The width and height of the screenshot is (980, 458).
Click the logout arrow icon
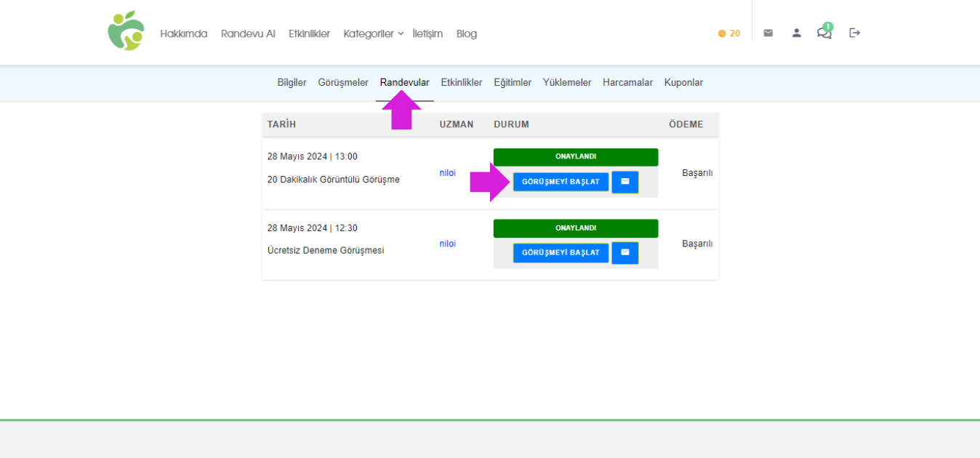(855, 33)
